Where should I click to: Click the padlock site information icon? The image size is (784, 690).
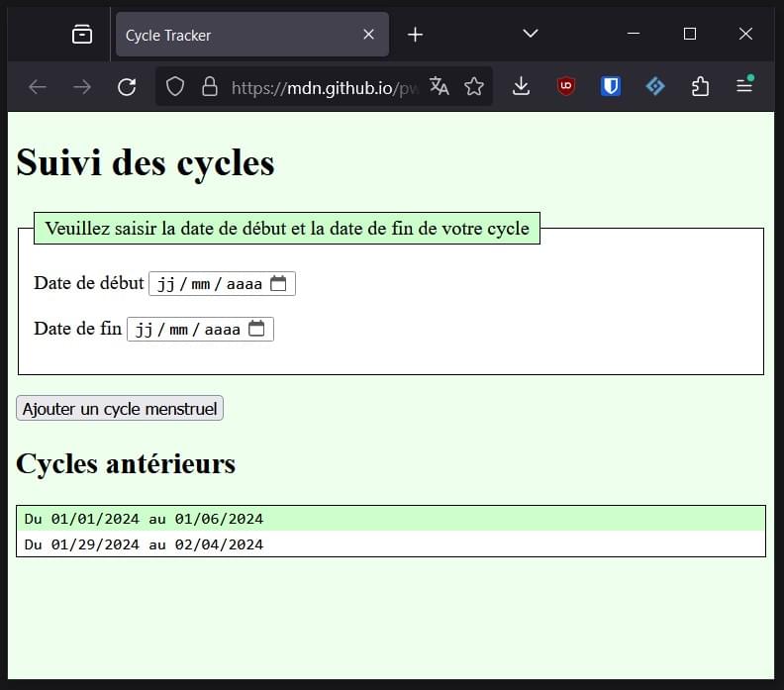click(209, 87)
